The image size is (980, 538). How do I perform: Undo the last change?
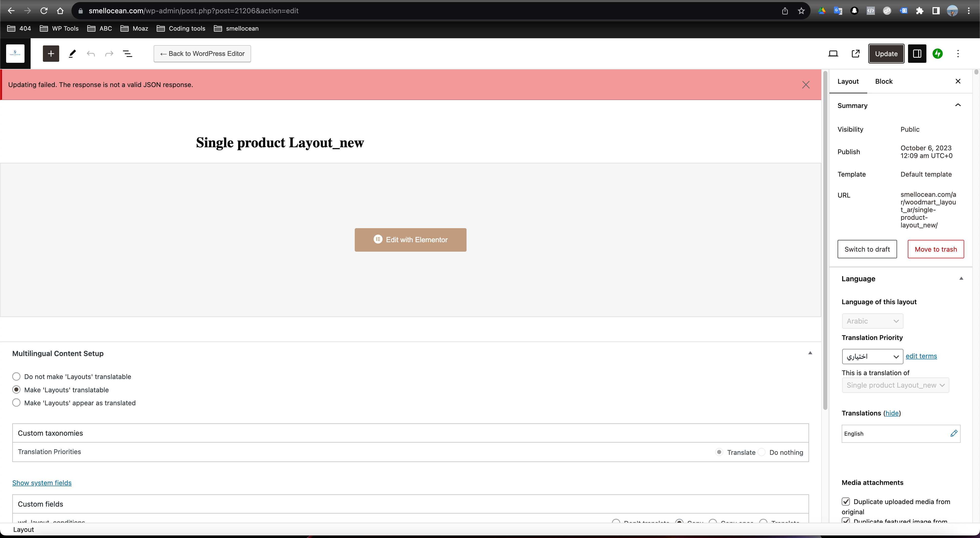(91, 54)
